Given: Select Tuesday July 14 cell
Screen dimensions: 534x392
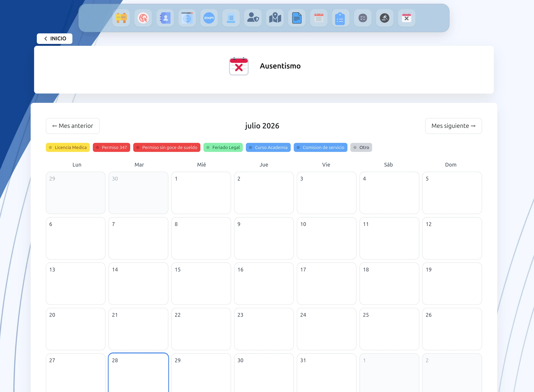Looking at the screenshot, I should [x=138, y=284].
